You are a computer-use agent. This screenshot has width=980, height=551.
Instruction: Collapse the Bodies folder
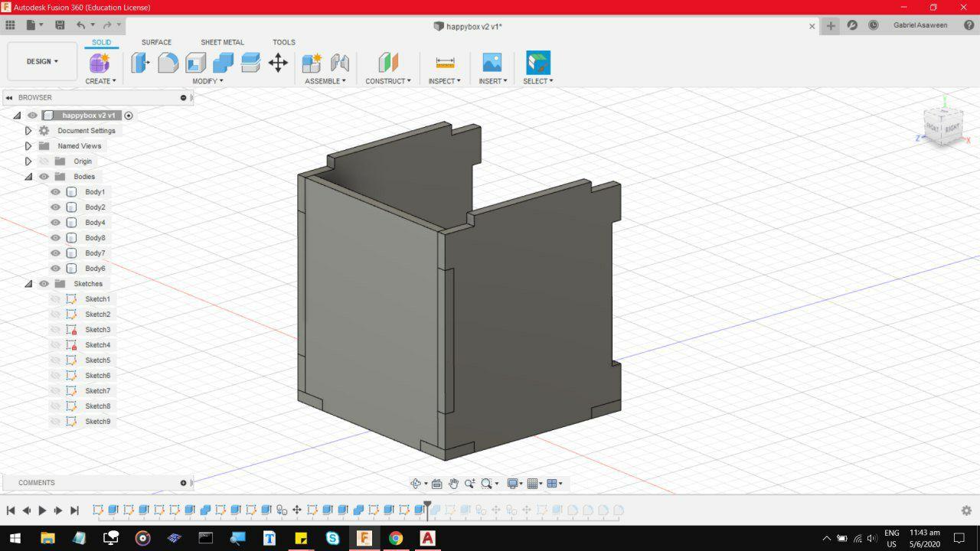click(x=28, y=177)
